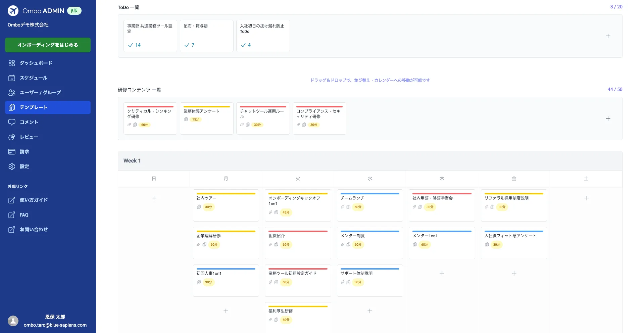
Task: Open the 使い方ガイド external link
Action: pos(34,200)
